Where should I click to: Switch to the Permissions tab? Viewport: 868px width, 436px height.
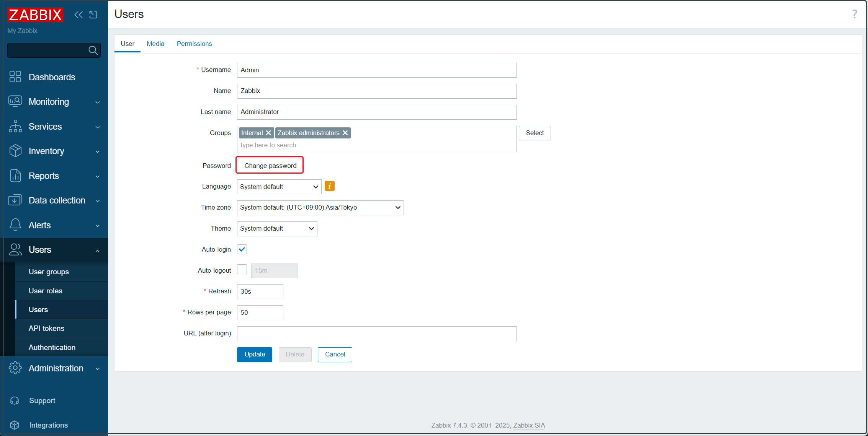(194, 44)
